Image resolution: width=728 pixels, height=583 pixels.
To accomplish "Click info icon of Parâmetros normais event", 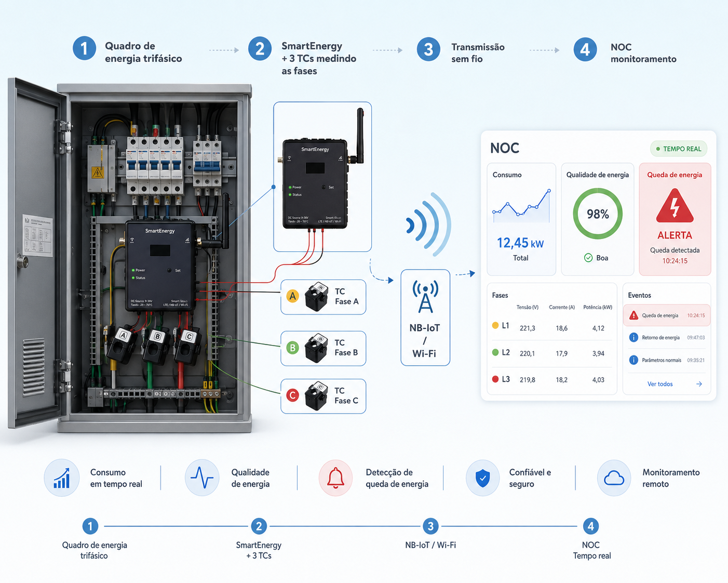I will point(633,360).
